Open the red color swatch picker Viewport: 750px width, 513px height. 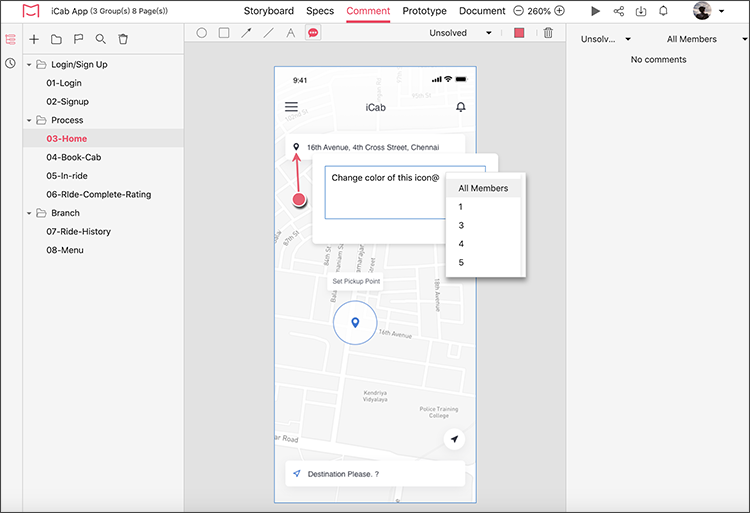pyautogui.click(x=519, y=33)
